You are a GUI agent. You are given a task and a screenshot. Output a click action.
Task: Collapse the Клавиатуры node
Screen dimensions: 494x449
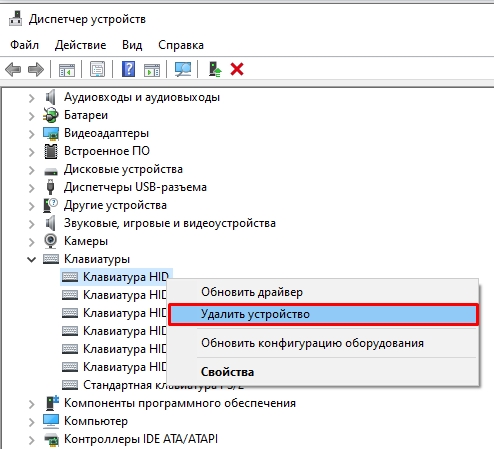pyautogui.click(x=32, y=259)
